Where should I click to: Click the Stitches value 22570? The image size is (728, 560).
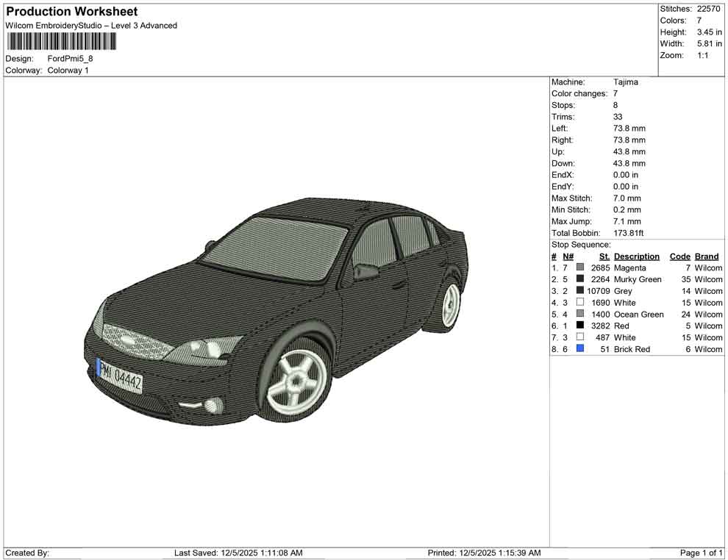(x=709, y=9)
